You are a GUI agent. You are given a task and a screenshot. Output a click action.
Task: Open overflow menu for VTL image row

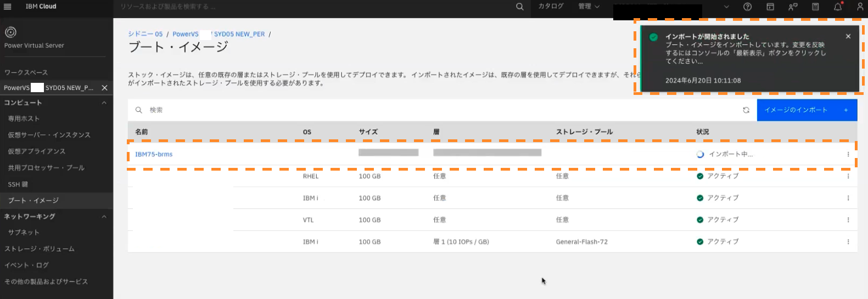pyautogui.click(x=848, y=220)
